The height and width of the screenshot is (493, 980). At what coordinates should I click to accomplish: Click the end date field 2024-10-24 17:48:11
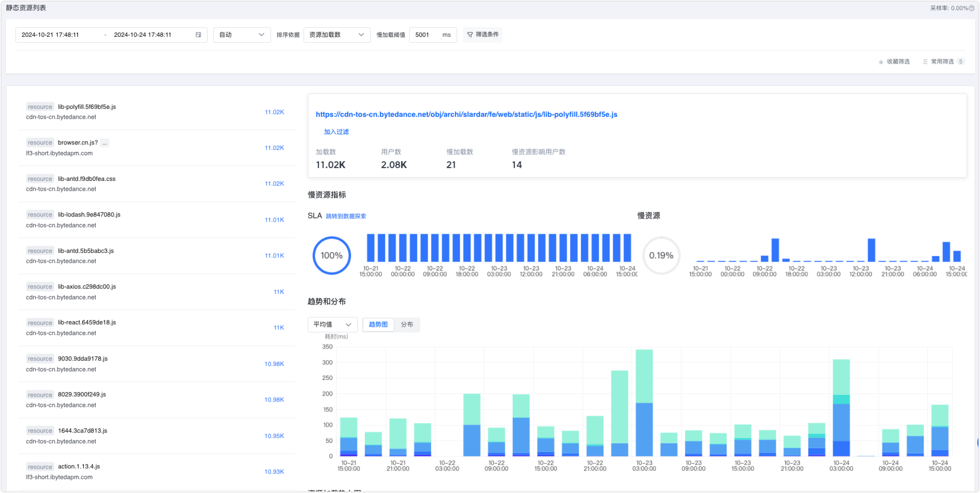[x=142, y=35]
